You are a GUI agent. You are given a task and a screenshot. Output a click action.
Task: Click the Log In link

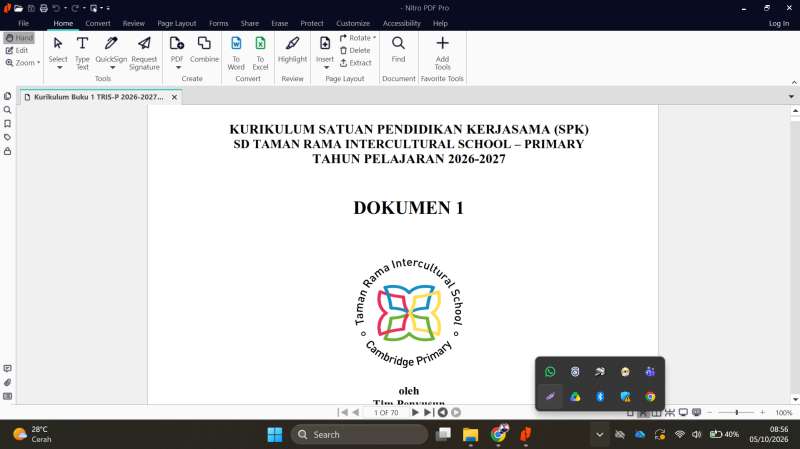coord(779,23)
